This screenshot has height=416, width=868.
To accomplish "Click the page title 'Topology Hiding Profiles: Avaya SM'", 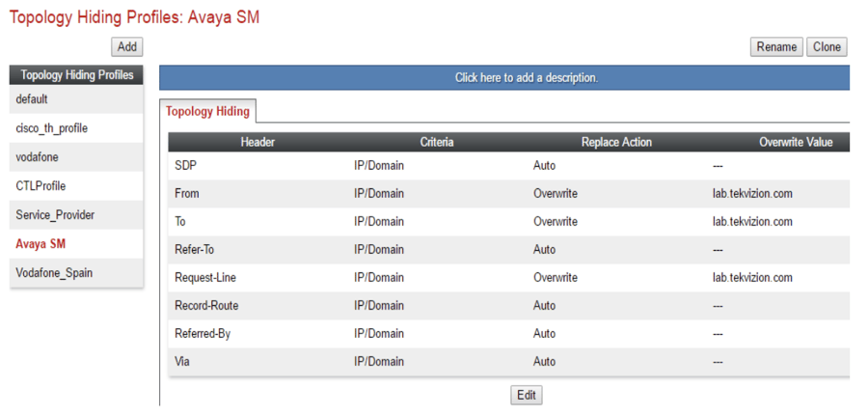I will pyautogui.click(x=134, y=17).
